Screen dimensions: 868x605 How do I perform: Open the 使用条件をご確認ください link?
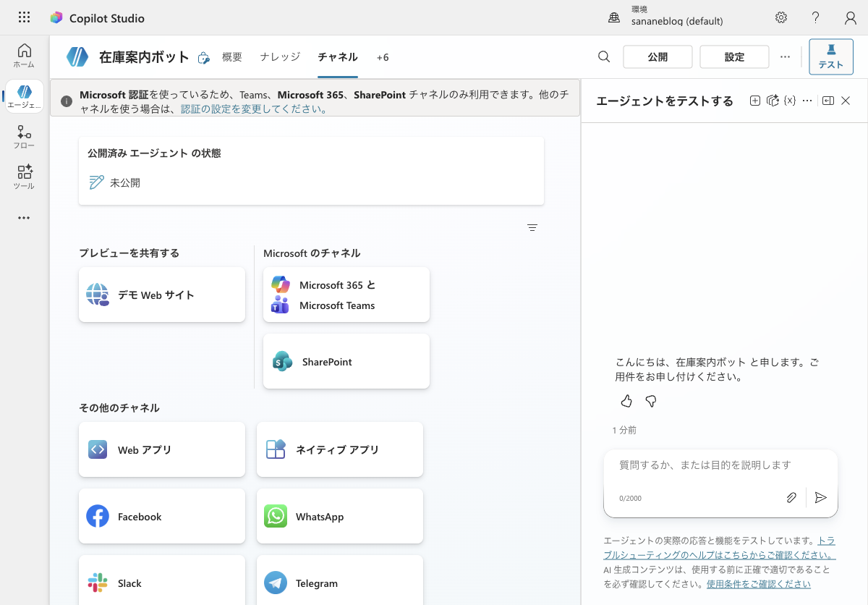pyautogui.click(x=759, y=584)
